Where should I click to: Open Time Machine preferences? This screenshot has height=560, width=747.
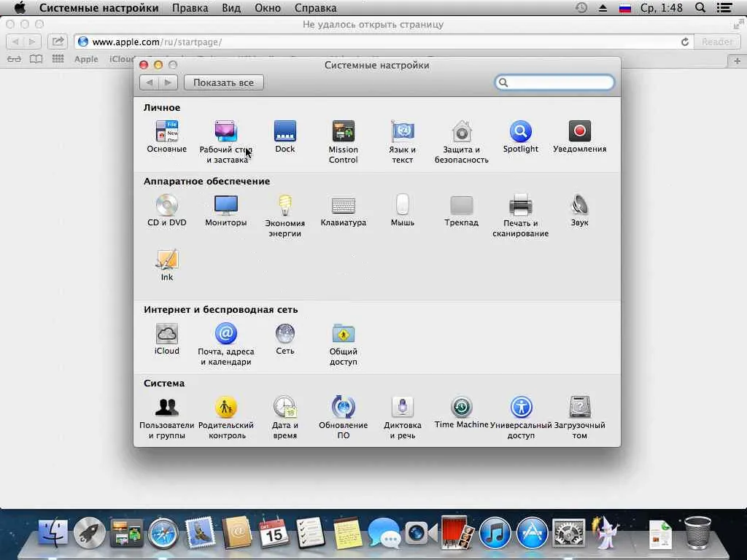462,413
